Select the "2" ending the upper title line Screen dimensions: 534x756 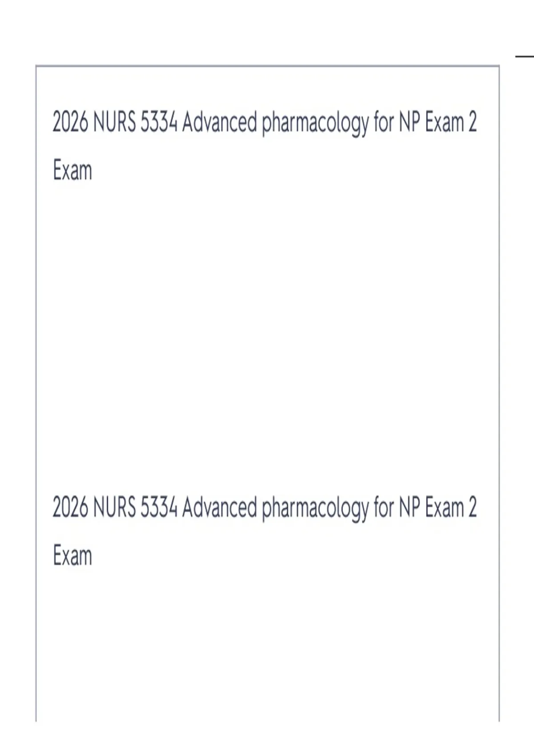472,122
